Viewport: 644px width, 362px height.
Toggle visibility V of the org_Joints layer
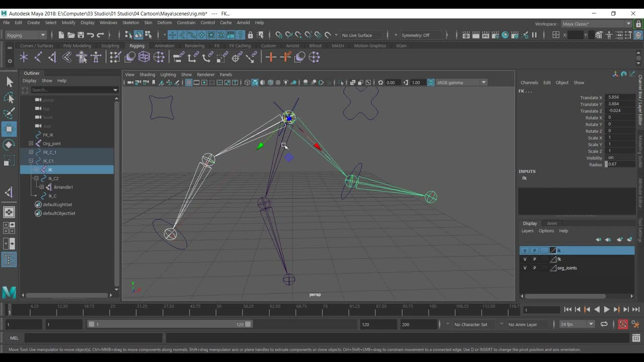point(525,268)
